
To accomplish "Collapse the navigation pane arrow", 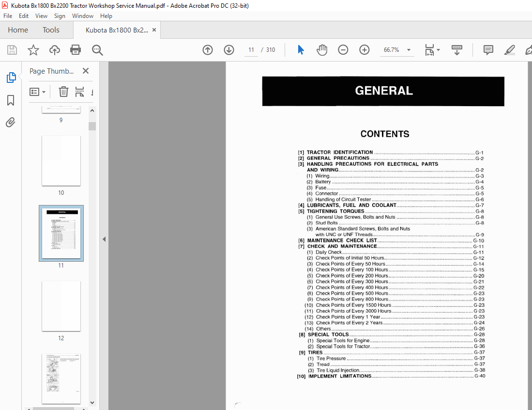I will [104, 239].
